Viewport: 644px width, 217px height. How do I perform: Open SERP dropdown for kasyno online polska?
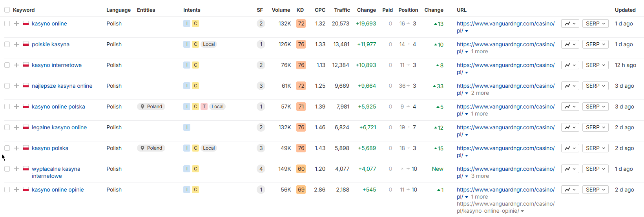(x=595, y=107)
